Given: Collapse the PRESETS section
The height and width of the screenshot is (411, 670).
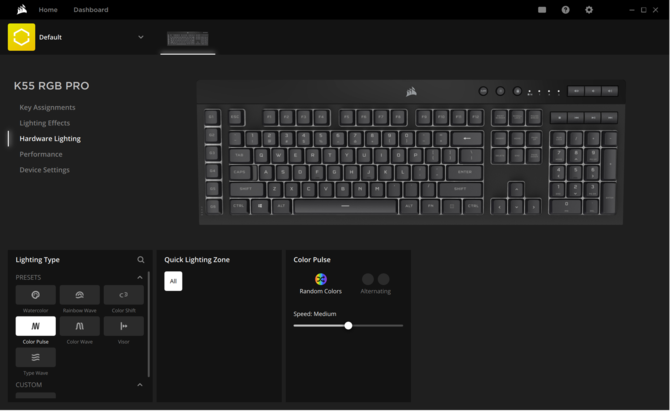Looking at the screenshot, I should (140, 277).
